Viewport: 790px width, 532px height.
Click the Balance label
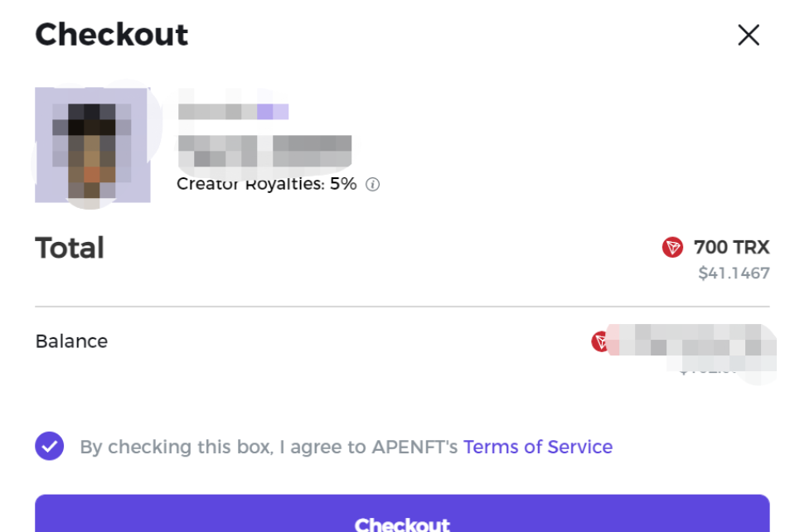(x=71, y=341)
